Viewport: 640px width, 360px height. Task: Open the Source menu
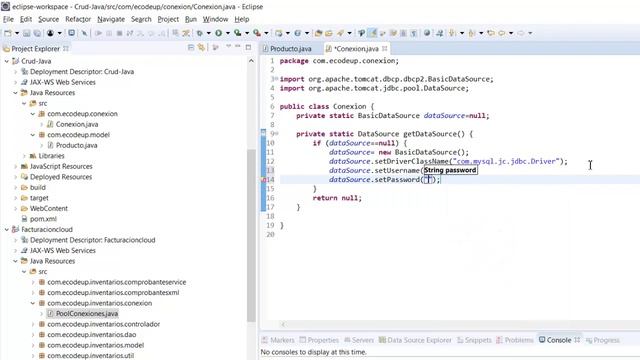point(49,19)
